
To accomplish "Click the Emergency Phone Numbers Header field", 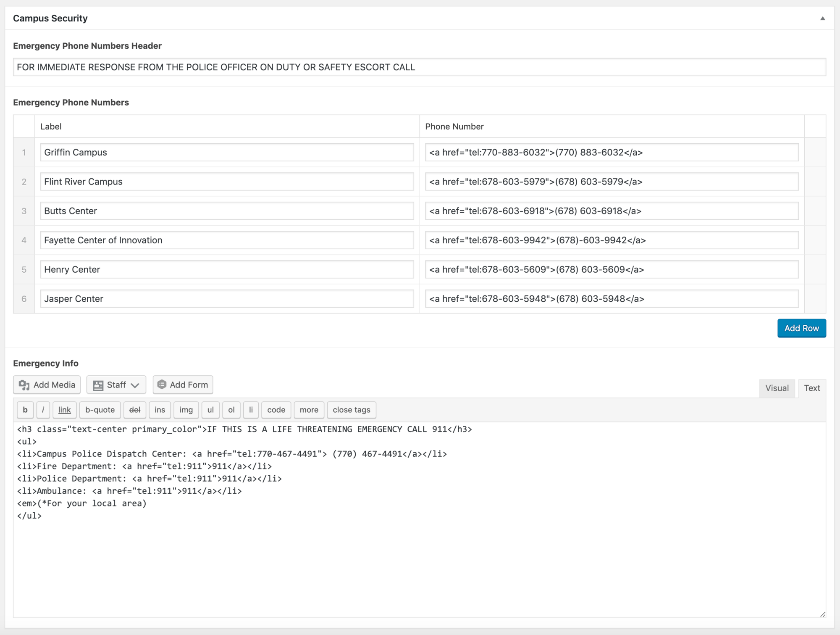I will click(420, 67).
